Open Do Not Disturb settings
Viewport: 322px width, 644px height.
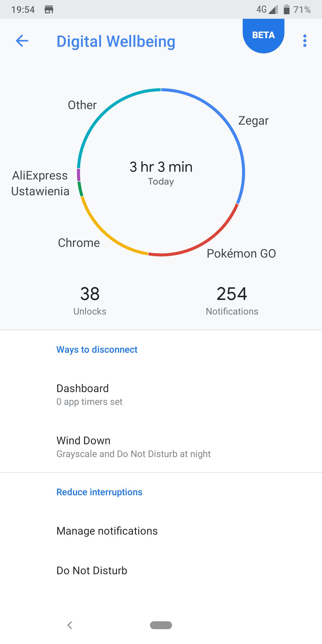[x=161, y=570]
